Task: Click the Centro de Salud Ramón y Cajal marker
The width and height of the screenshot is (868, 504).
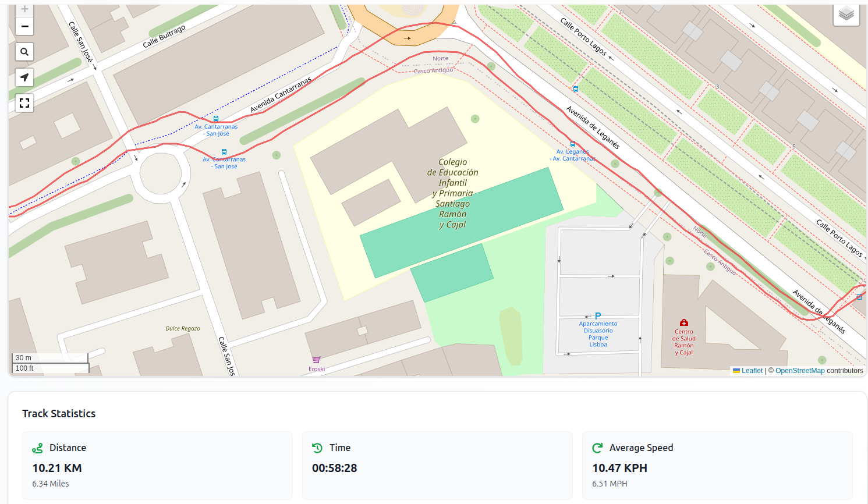Action: pos(684,322)
